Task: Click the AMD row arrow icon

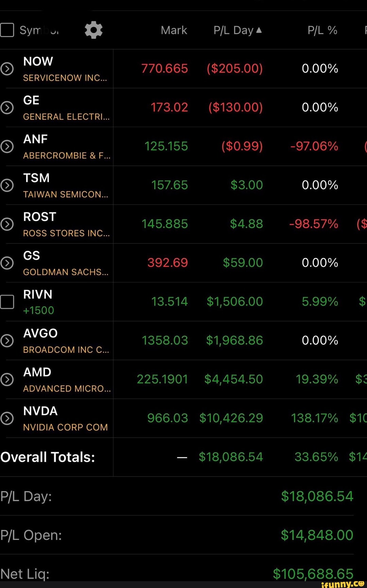Action: pos(7,379)
